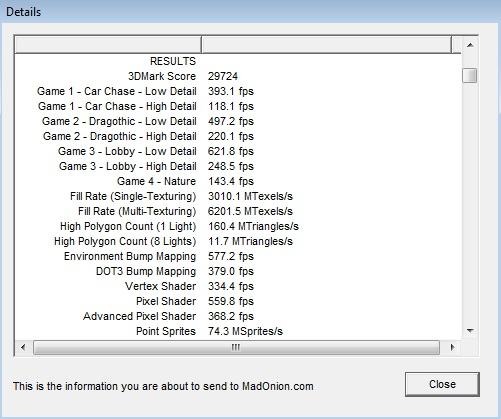Select Game 3 - Lobby - Low Detail
The image size is (501, 419).
[x=127, y=151]
